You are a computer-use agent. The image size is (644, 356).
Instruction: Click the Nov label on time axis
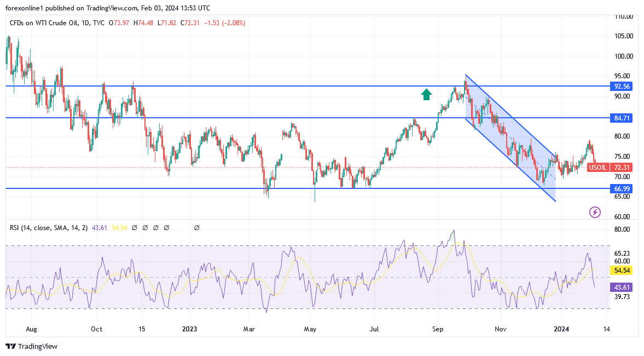click(x=501, y=329)
